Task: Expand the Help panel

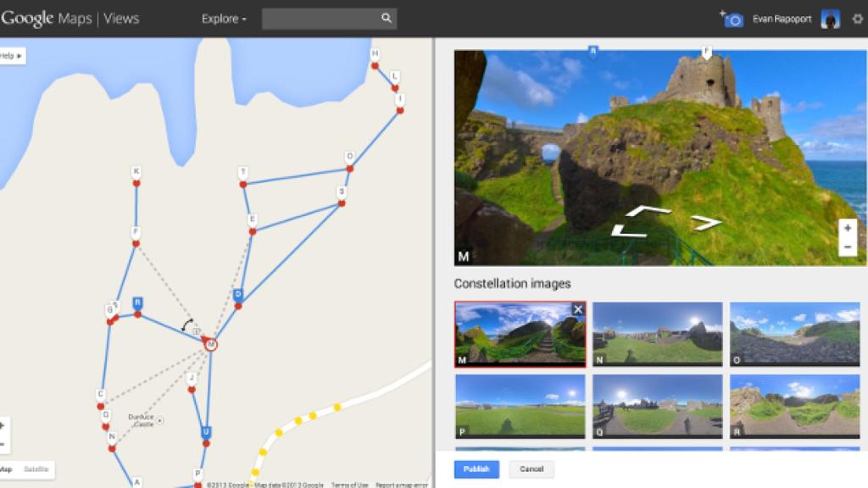Action: (11, 56)
